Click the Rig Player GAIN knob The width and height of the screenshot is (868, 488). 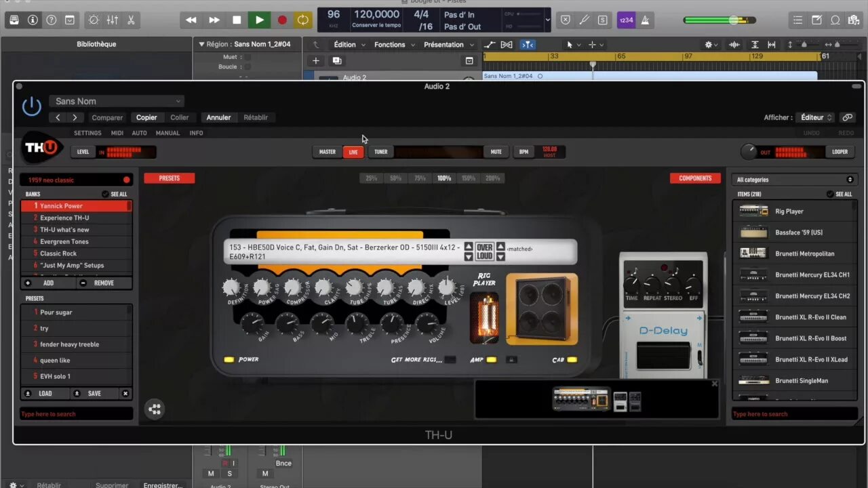[252, 323]
